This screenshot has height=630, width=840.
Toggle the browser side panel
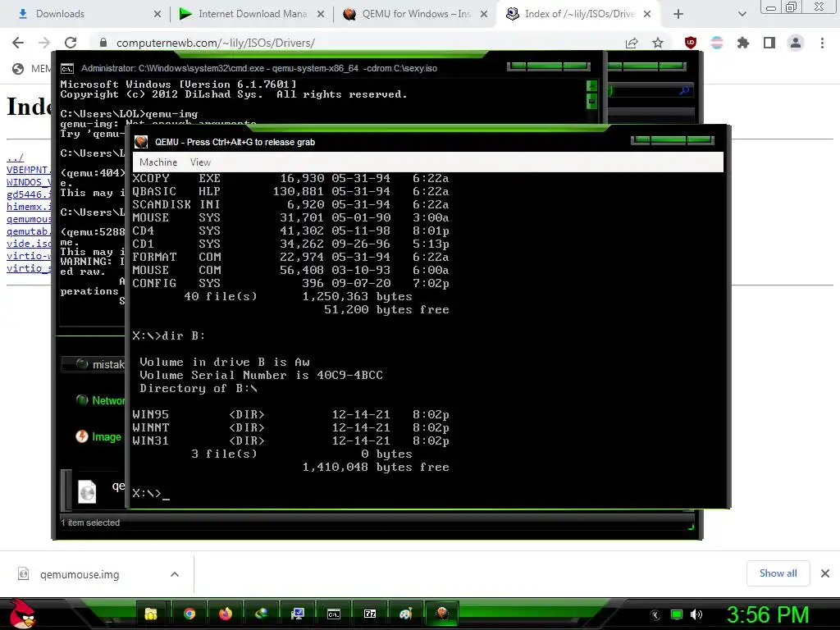[x=769, y=43]
